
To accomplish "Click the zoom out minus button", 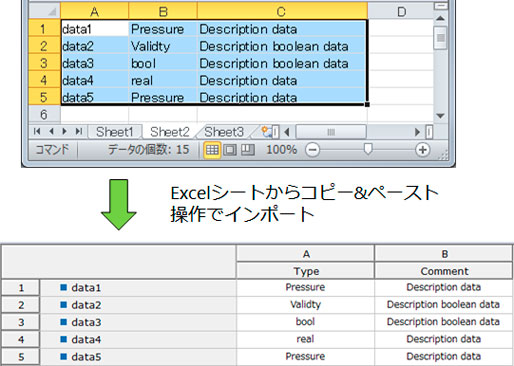I will [312, 150].
